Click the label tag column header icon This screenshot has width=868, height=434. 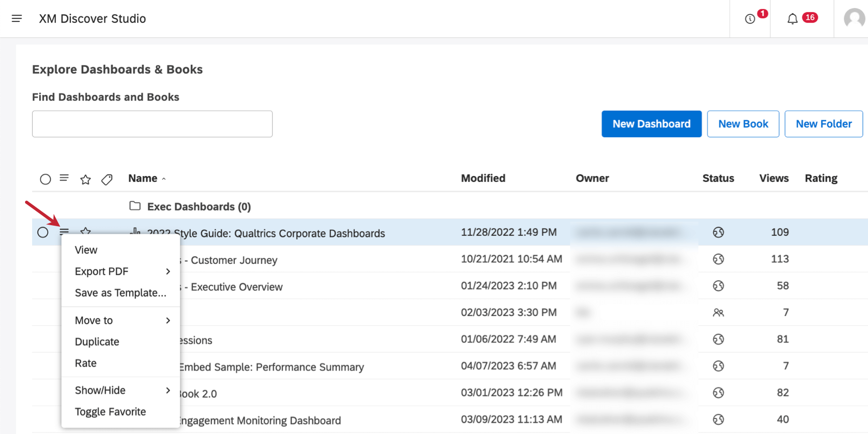click(107, 179)
